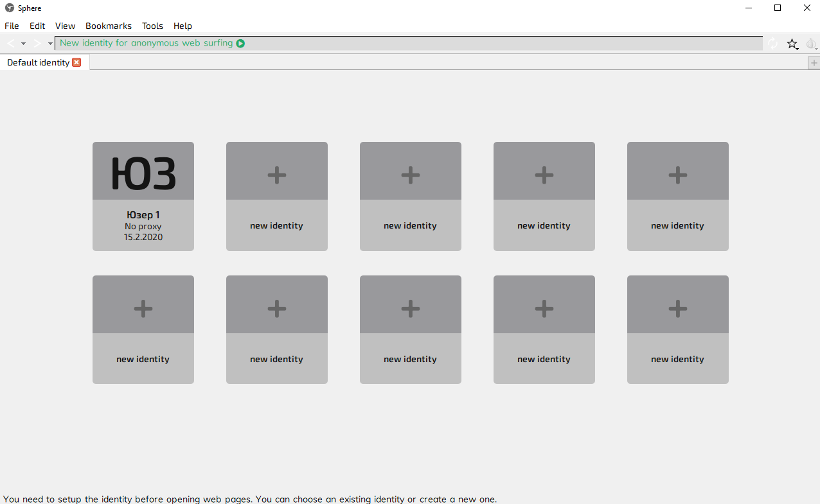820x504 pixels.
Task: Open the Bookmarks menu
Action: point(109,26)
